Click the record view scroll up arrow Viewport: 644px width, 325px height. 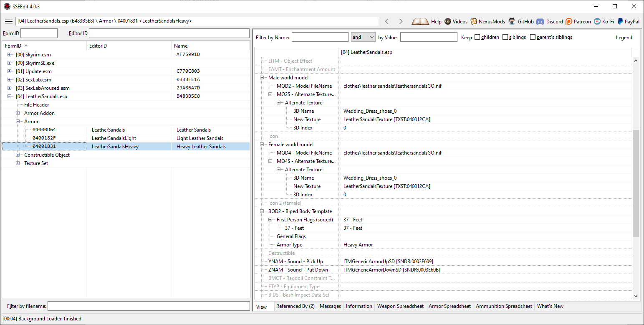click(x=636, y=61)
